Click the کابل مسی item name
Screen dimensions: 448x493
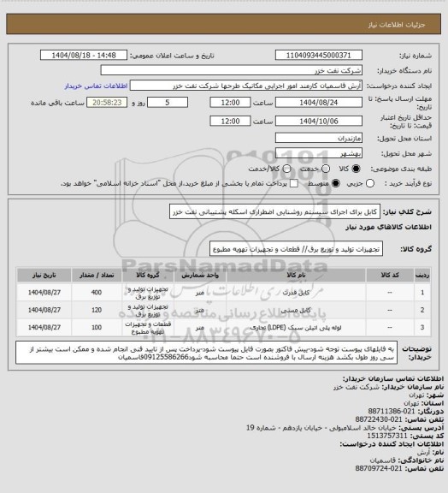[296, 311]
